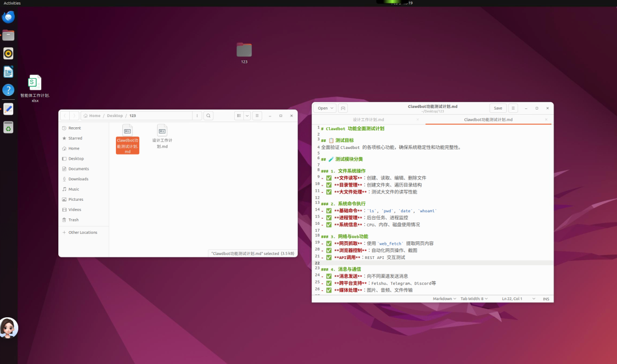Open Other Locations in Files sidebar

(x=83, y=233)
